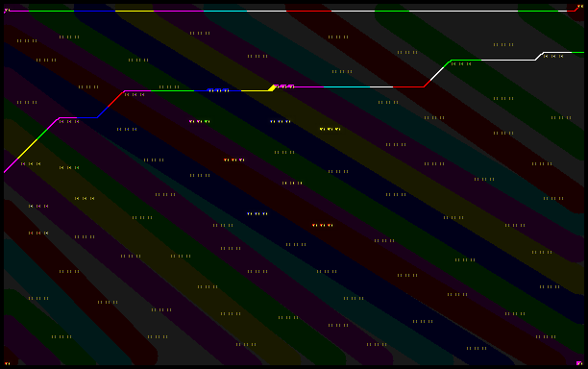Click the yellow wedge on the middle path

[272, 88]
